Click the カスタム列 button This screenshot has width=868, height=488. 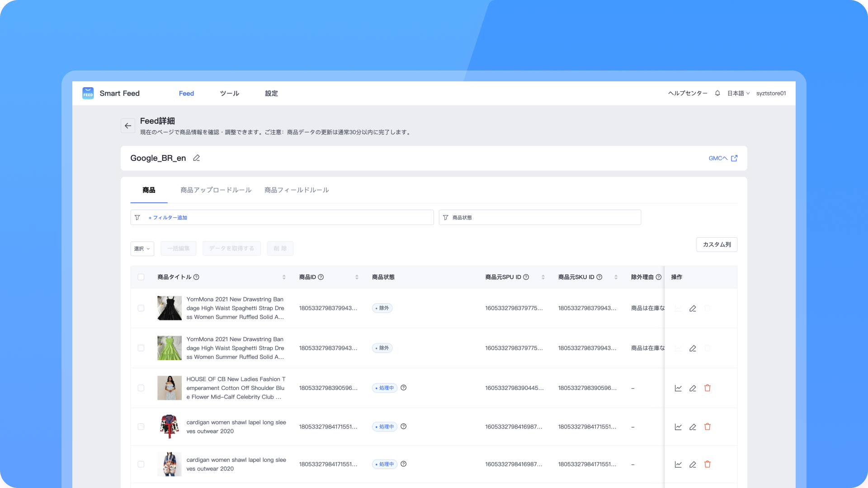tap(717, 244)
